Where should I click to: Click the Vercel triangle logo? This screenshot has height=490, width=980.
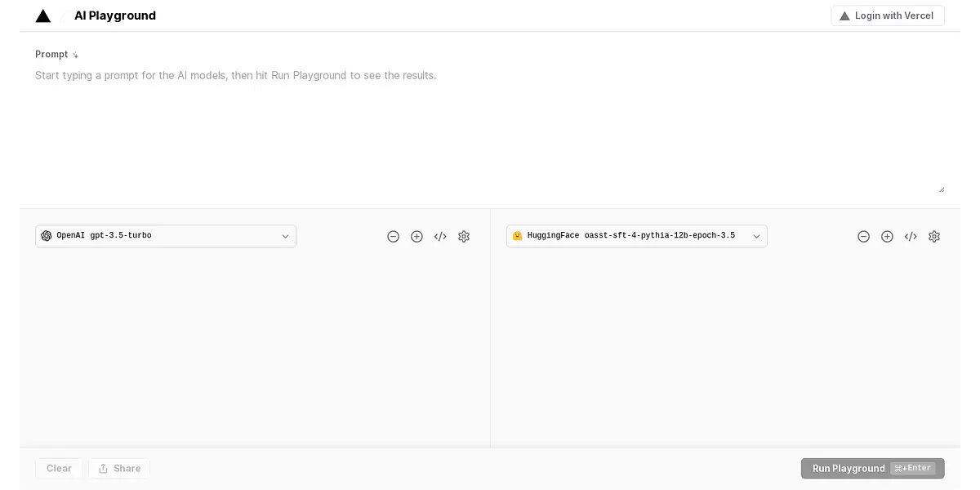tap(43, 16)
